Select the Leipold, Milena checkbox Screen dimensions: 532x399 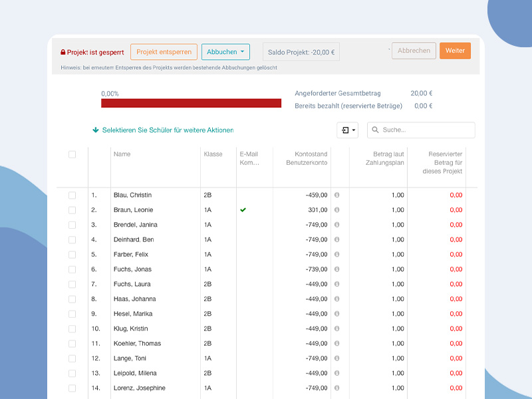(x=72, y=373)
